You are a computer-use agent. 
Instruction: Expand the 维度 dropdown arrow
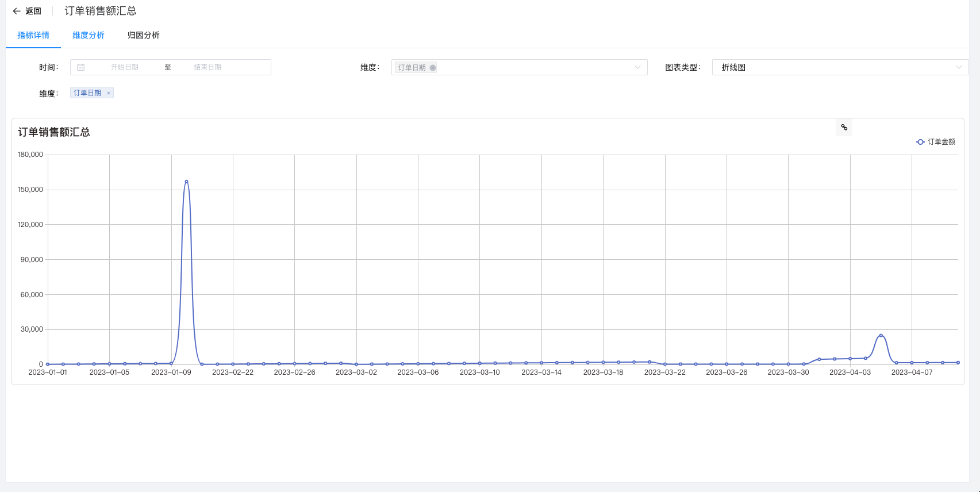point(637,67)
